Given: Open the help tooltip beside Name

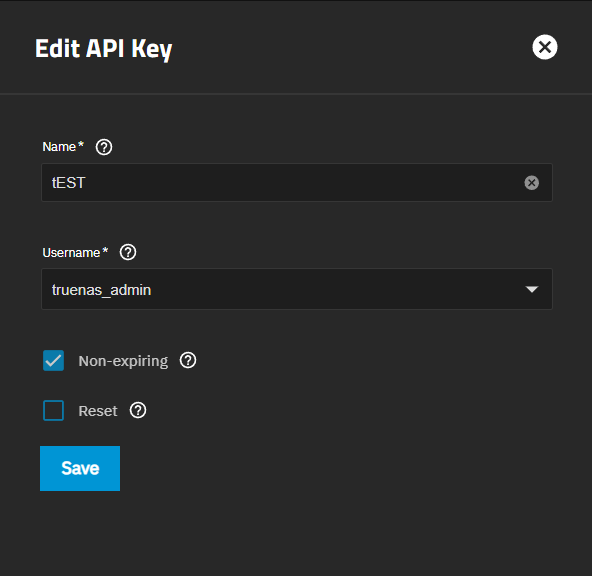Looking at the screenshot, I should pos(104,147).
